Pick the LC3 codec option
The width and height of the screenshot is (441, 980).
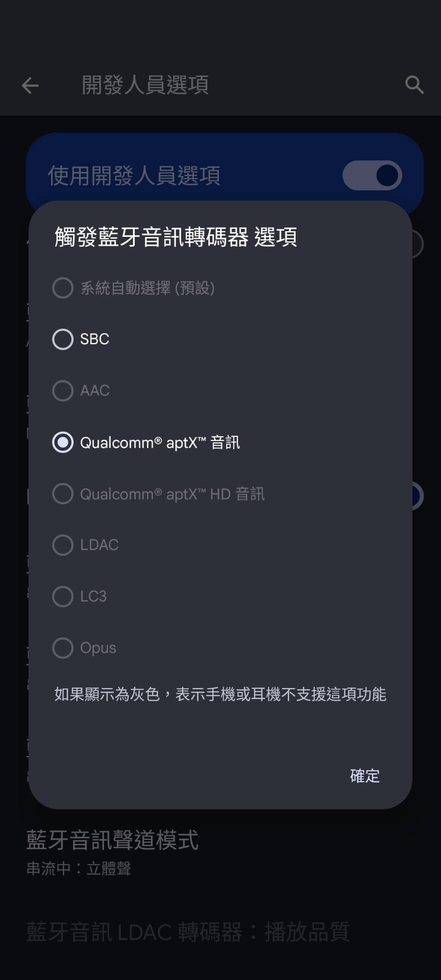tap(63, 597)
